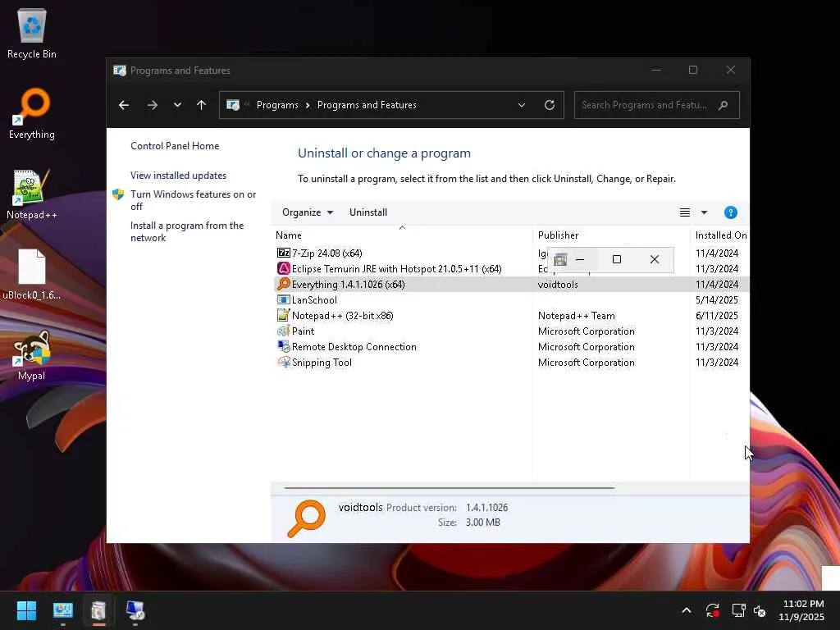The width and height of the screenshot is (840, 630).
Task: Select the Notepad++ (32-bit x86) entry
Action: [342, 316]
